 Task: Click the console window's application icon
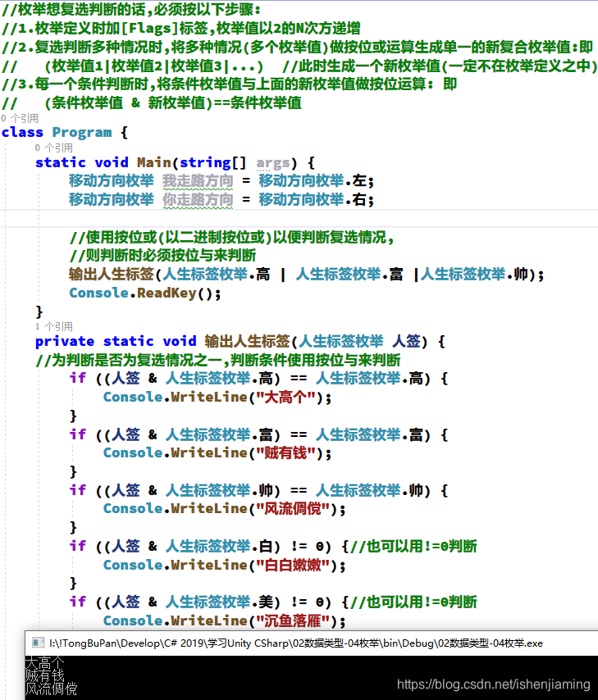click(x=38, y=643)
